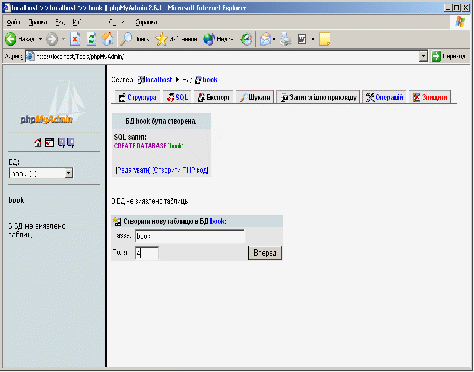Click the Редагувати link under the SQL query

point(132,170)
